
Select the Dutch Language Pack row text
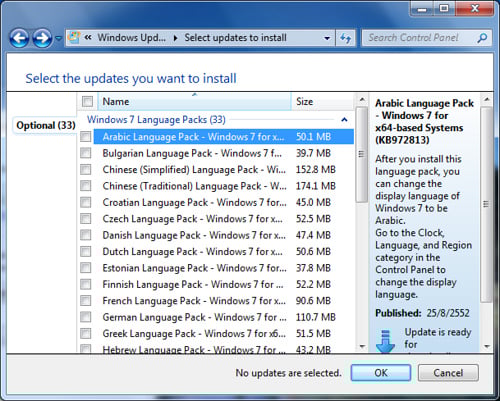[x=193, y=251]
